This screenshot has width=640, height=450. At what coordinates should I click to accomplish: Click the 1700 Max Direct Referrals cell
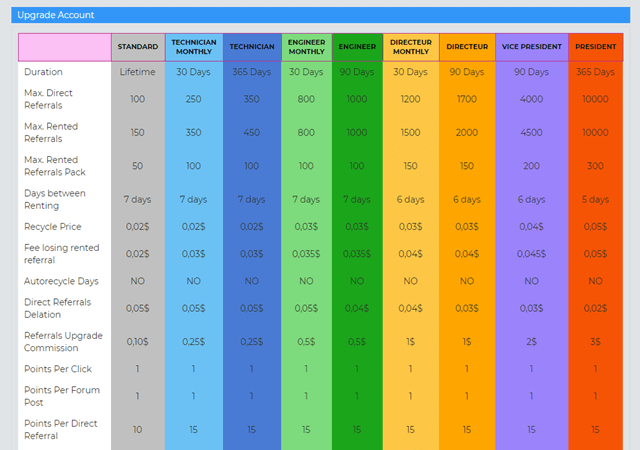[x=467, y=99]
